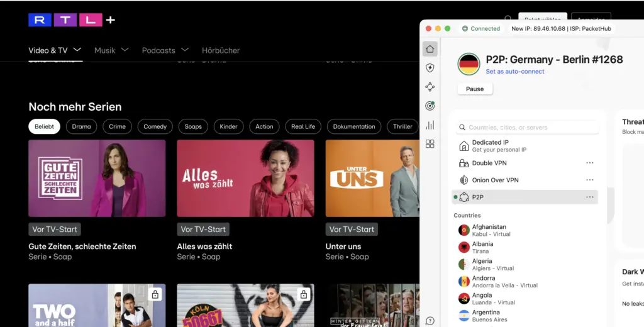Select Onion Over VPN in server list
This screenshot has height=327, width=644.
point(496,180)
